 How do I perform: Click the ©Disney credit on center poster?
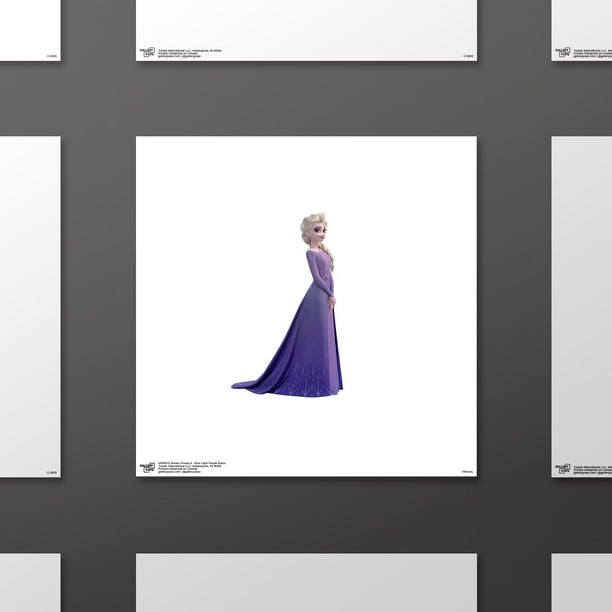(467, 472)
